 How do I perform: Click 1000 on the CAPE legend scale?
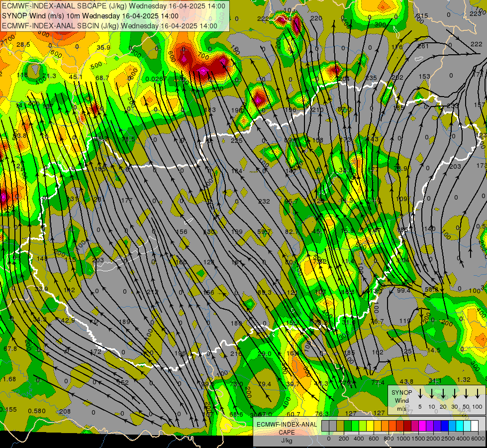[x=403, y=439]
